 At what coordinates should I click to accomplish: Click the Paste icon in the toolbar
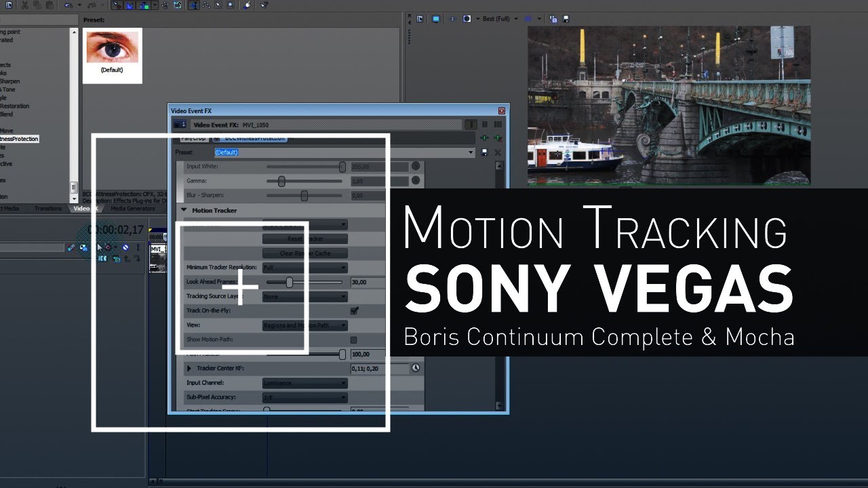coord(50,5)
